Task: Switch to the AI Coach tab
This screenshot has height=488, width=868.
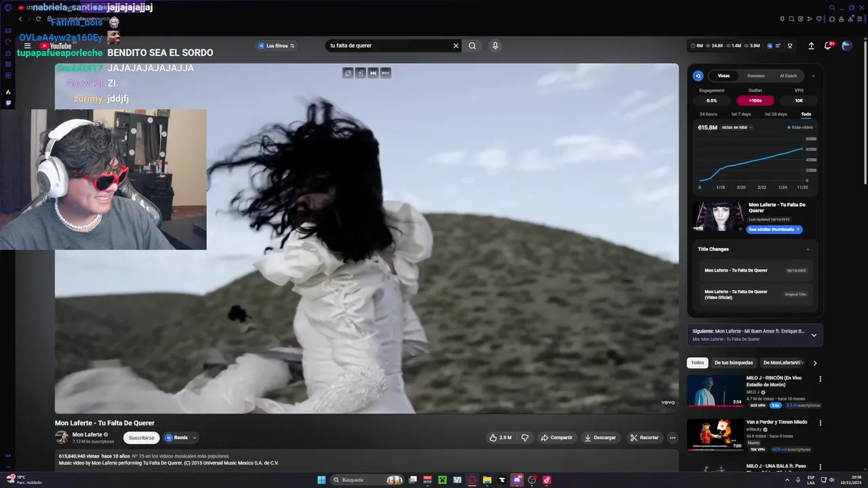Action: [x=788, y=76]
